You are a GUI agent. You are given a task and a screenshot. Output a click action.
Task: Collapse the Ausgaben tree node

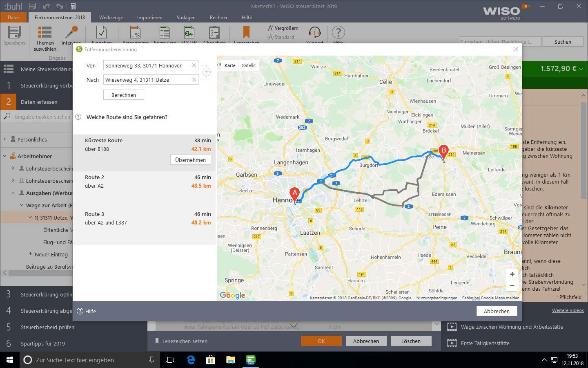pyautogui.click(x=13, y=193)
